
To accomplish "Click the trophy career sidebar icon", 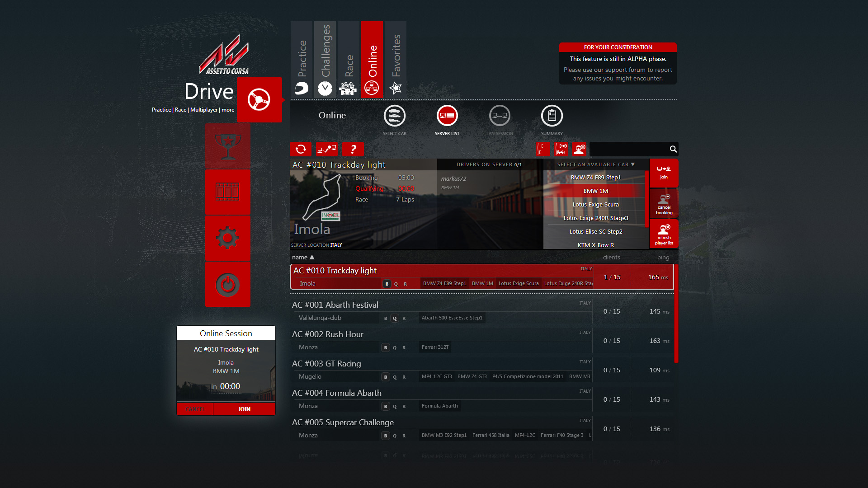I will click(227, 146).
